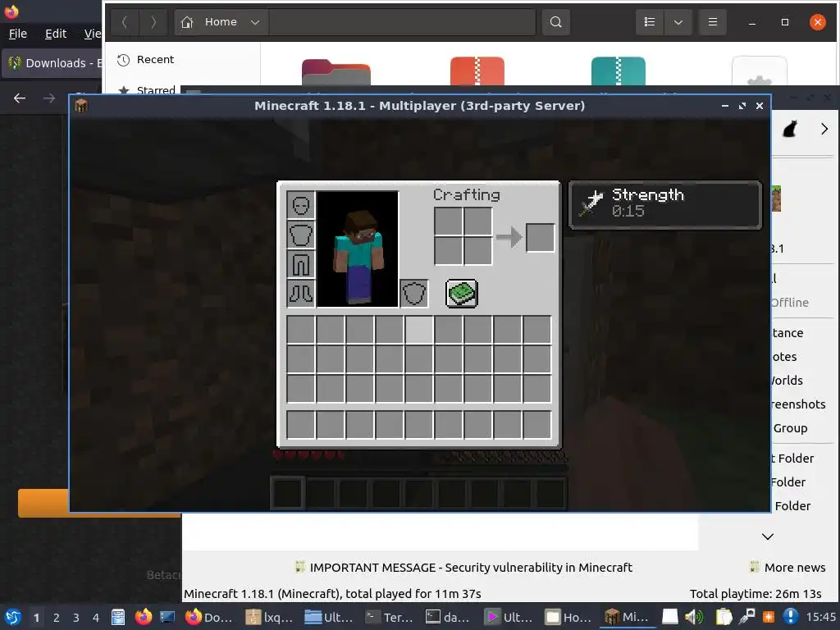The height and width of the screenshot is (630, 840).
Task: Click the application menu launcher icon
Action: (13, 617)
